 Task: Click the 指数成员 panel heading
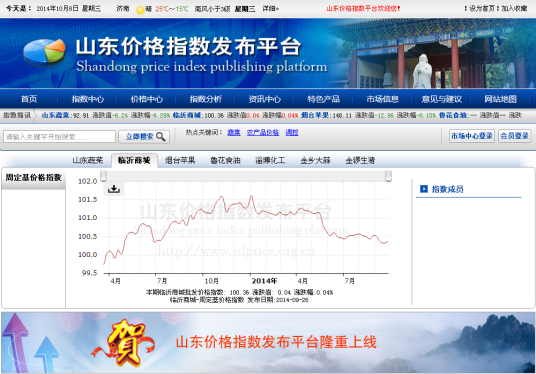point(447,189)
